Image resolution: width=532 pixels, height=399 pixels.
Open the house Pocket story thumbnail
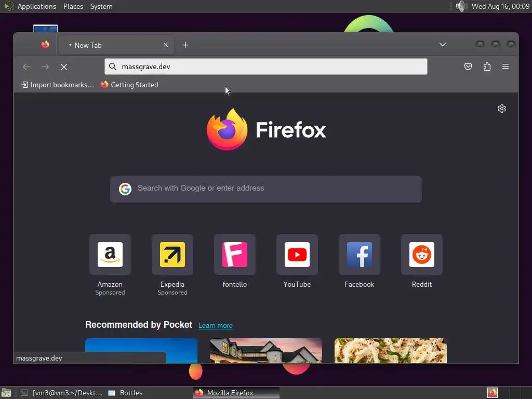point(266,351)
